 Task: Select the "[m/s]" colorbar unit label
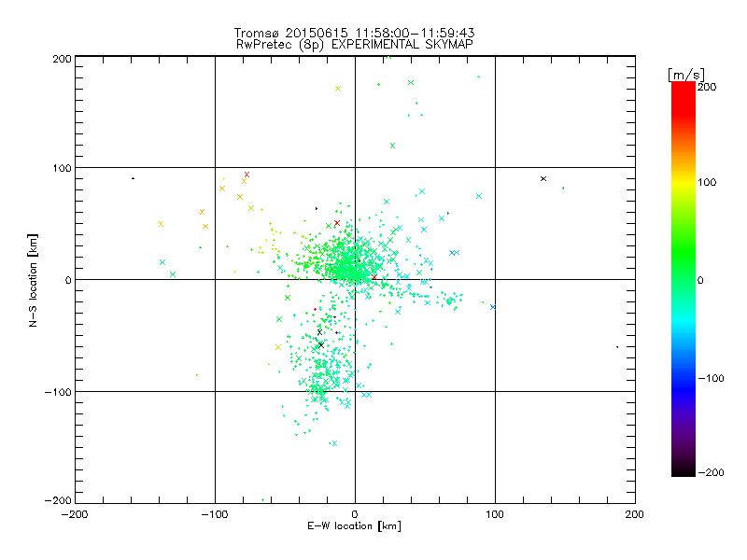click(x=686, y=75)
